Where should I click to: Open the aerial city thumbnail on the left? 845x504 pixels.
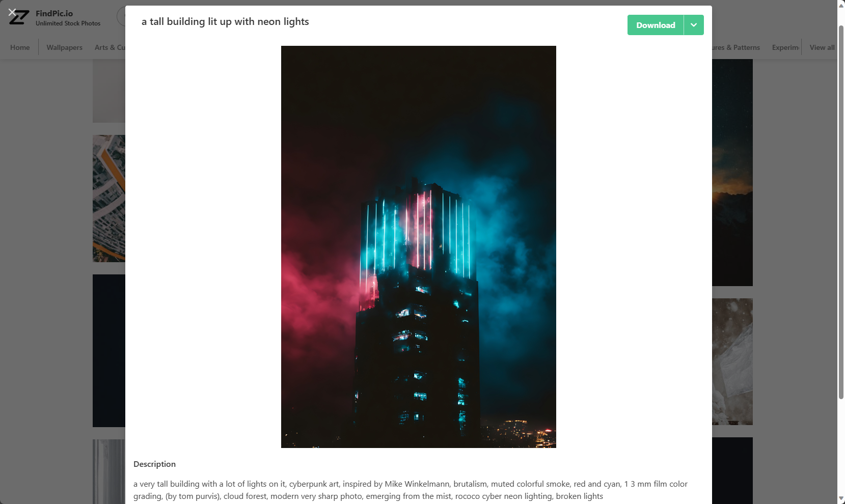pyautogui.click(x=109, y=199)
